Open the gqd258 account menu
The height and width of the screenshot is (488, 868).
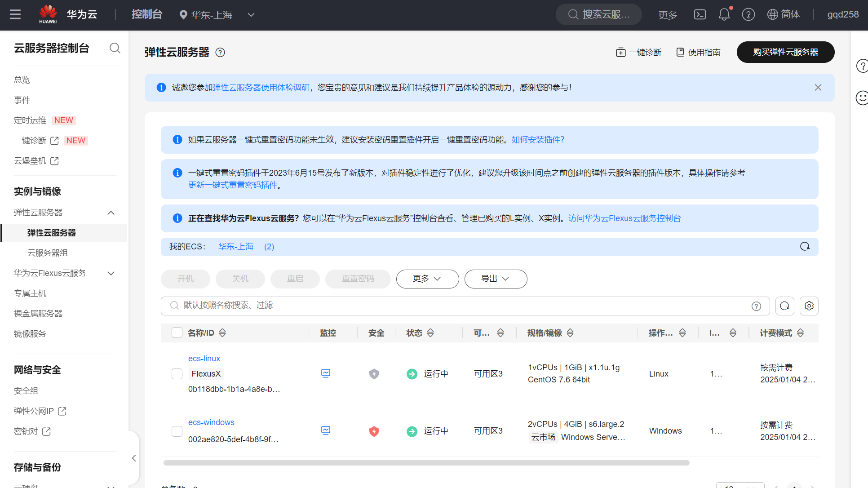pyautogui.click(x=843, y=15)
